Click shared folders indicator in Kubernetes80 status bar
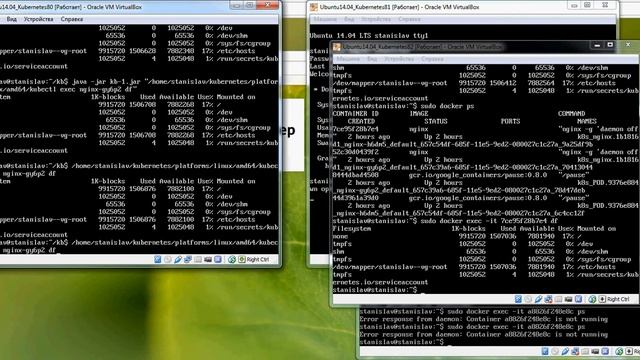Image resolution: width=640 pixels, height=360 pixels. (198, 259)
